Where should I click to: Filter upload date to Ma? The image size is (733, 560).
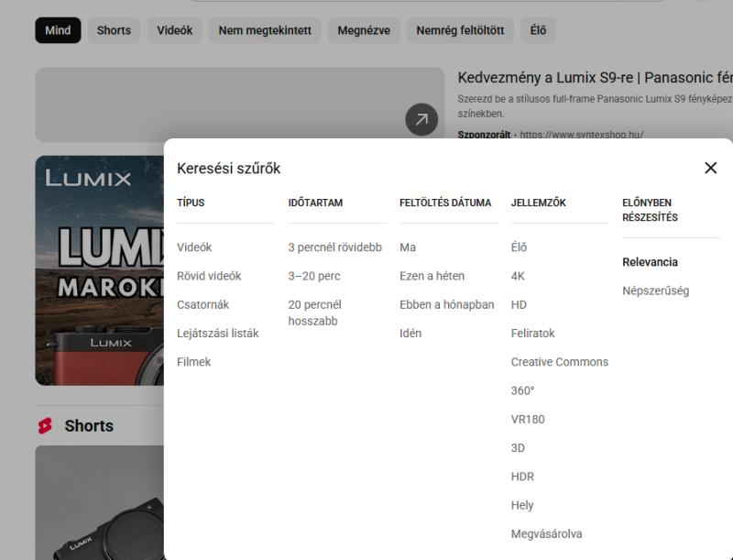click(408, 247)
